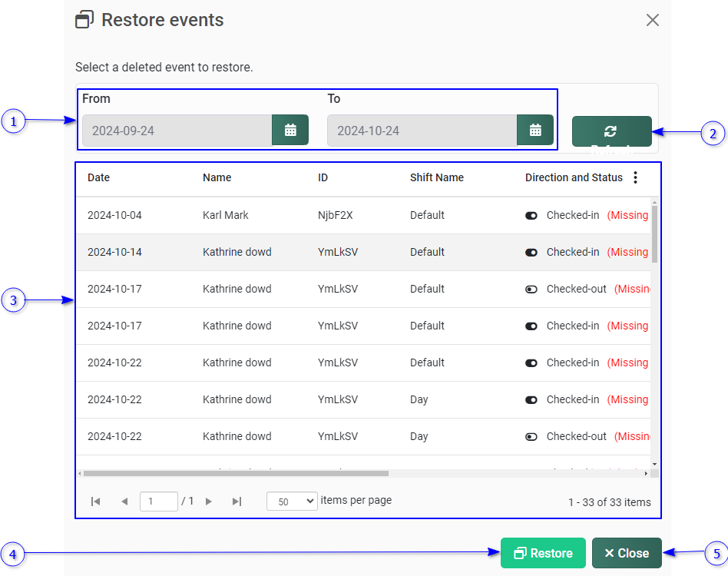Image resolution: width=728 pixels, height=576 pixels.
Task: Click the From date field showing 2024-09-24
Action: point(177,131)
